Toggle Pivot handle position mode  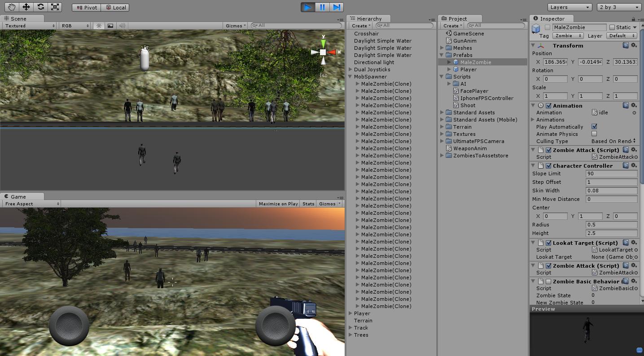click(x=87, y=7)
